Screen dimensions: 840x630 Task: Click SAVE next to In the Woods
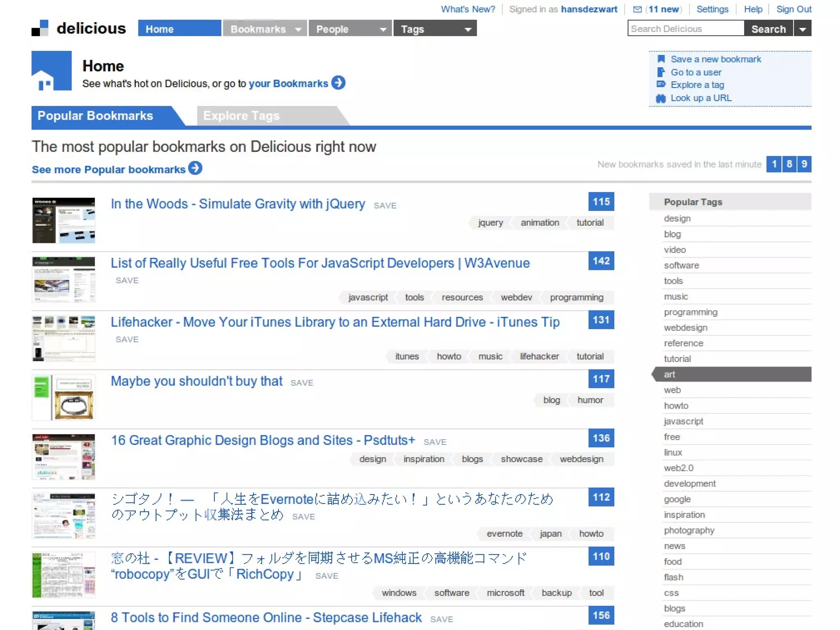(385, 206)
